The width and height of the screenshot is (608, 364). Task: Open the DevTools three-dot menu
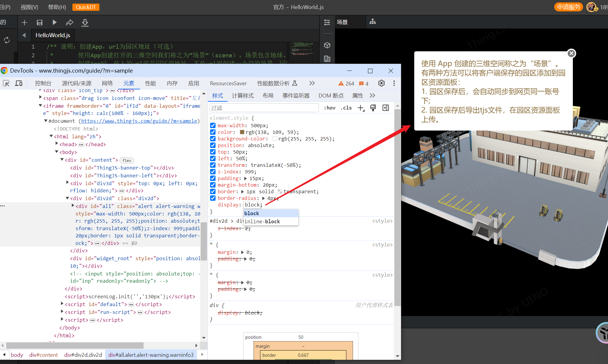coord(394,83)
